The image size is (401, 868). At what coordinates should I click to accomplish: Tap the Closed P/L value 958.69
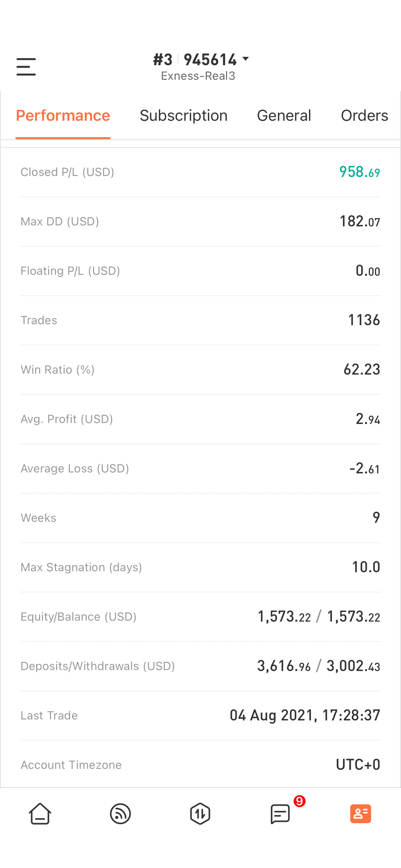360,172
